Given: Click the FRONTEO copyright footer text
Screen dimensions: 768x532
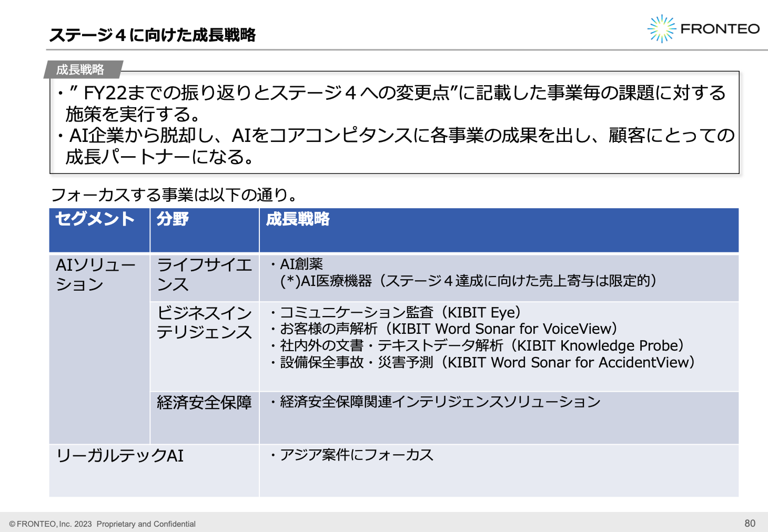Looking at the screenshot, I should point(102,524).
